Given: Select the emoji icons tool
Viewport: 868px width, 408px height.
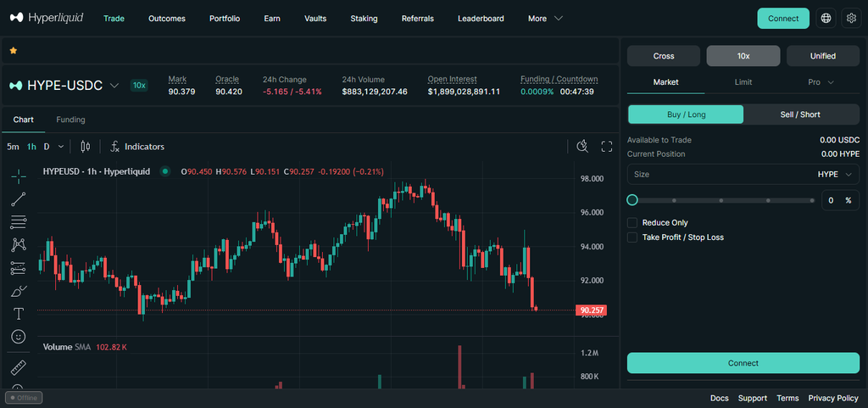Looking at the screenshot, I should tap(19, 337).
